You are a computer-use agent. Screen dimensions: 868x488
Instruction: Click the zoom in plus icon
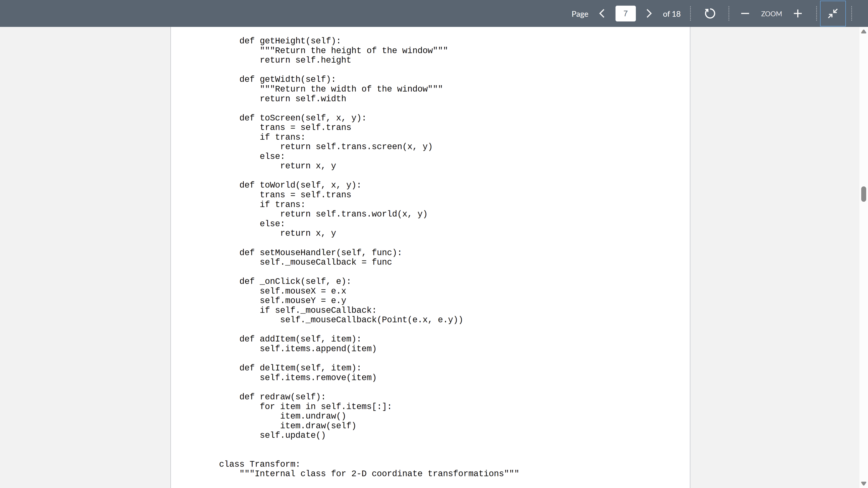pyautogui.click(x=798, y=14)
